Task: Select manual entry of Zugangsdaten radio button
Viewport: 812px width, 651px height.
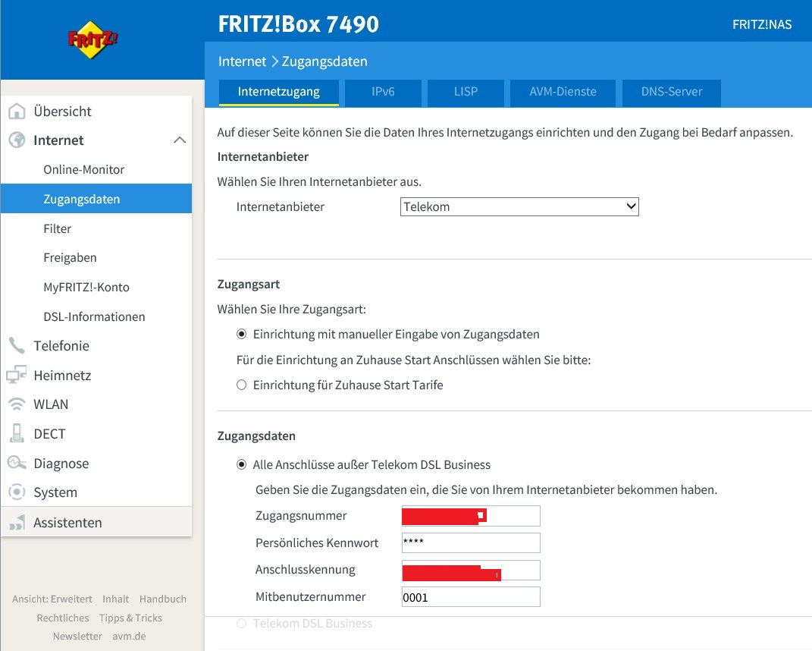Action: click(x=241, y=335)
